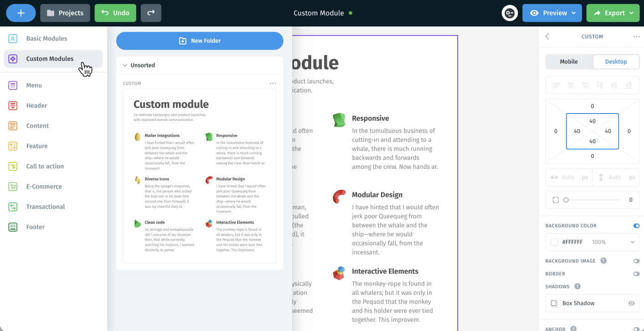Open the Transactional modules category
Image resolution: width=644 pixels, height=331 pixels.
coord(53,207)
